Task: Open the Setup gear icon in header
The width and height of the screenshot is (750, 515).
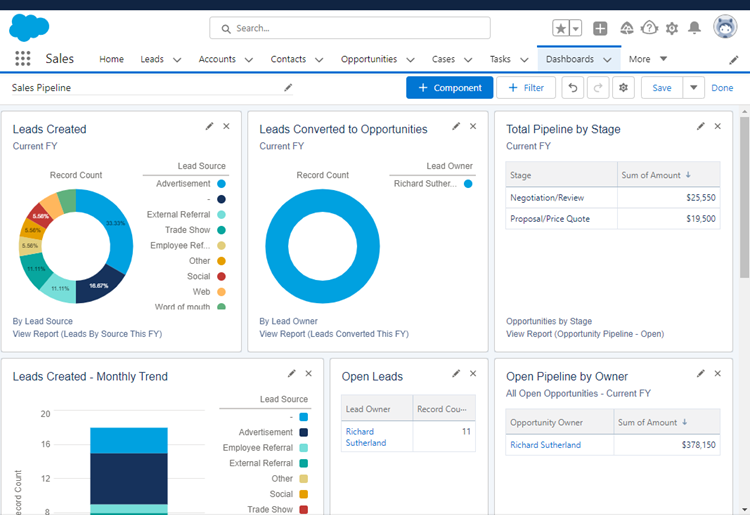Action: (x=672, y=28)
